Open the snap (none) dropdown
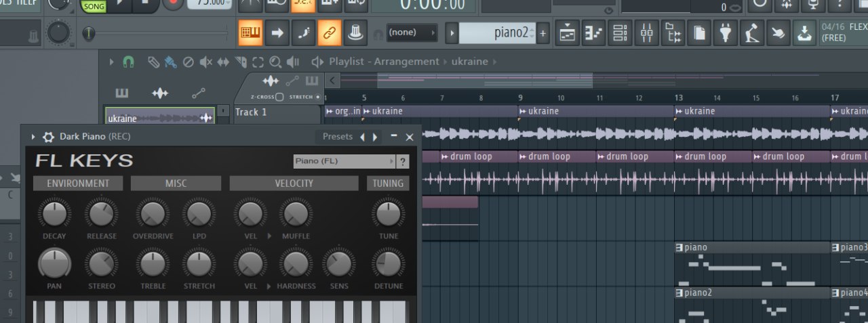The image size is (868, 323). pos(412,32)
